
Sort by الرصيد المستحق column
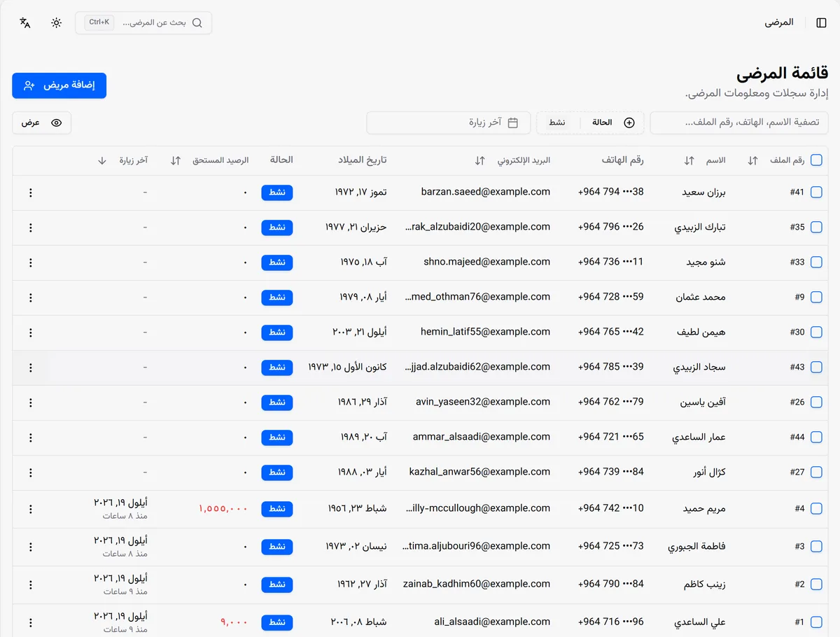pyautogui.click(x=210, y=160)
